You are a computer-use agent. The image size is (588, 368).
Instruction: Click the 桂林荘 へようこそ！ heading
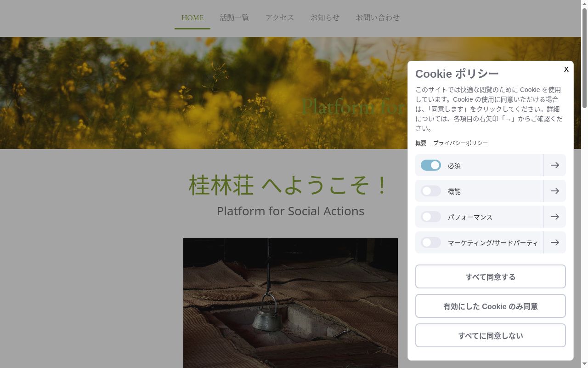(290, 185)
